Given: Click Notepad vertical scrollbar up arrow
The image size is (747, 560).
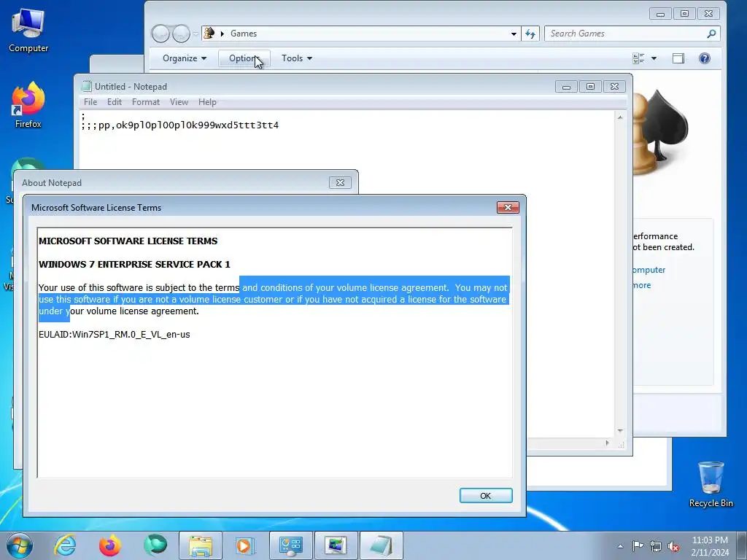Looking at the screenshot, I should point(620,117).
